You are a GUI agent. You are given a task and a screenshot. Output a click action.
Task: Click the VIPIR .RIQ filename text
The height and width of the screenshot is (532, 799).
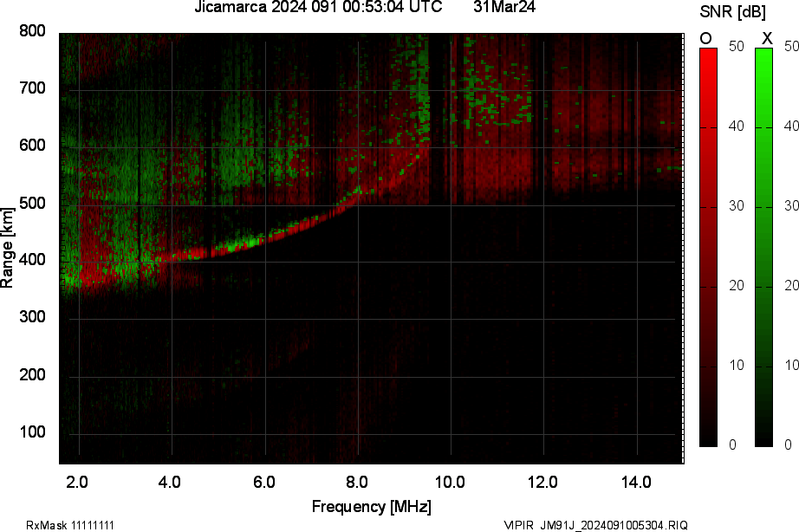pos(596,525)
